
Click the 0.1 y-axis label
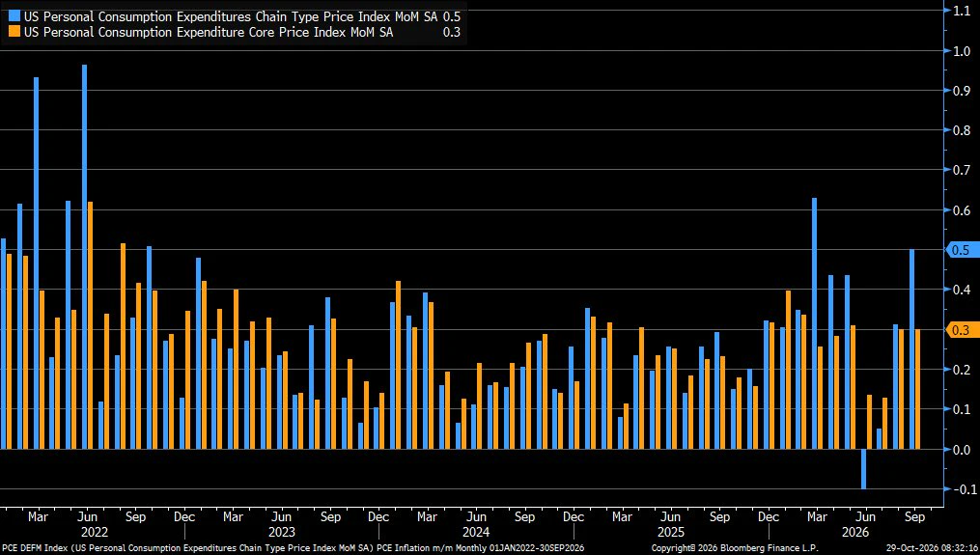coord(962,409)
